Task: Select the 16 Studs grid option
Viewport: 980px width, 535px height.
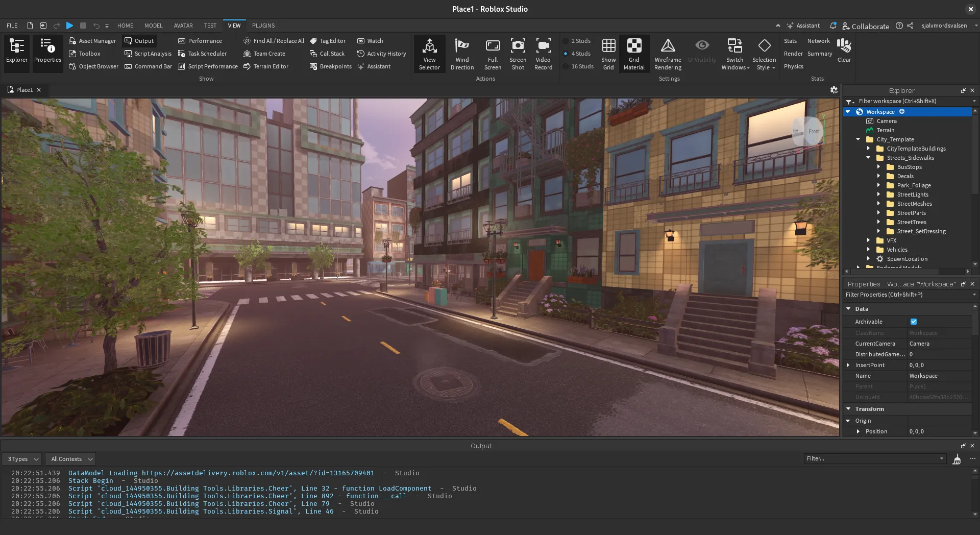Action: click(578, 66)
